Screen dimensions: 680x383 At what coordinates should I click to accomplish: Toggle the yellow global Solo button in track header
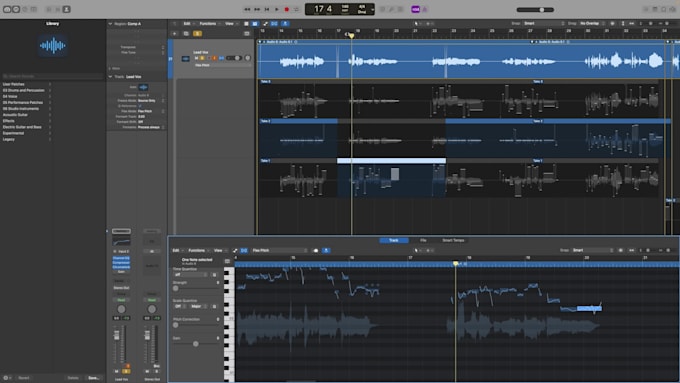(x=197, y=33)
